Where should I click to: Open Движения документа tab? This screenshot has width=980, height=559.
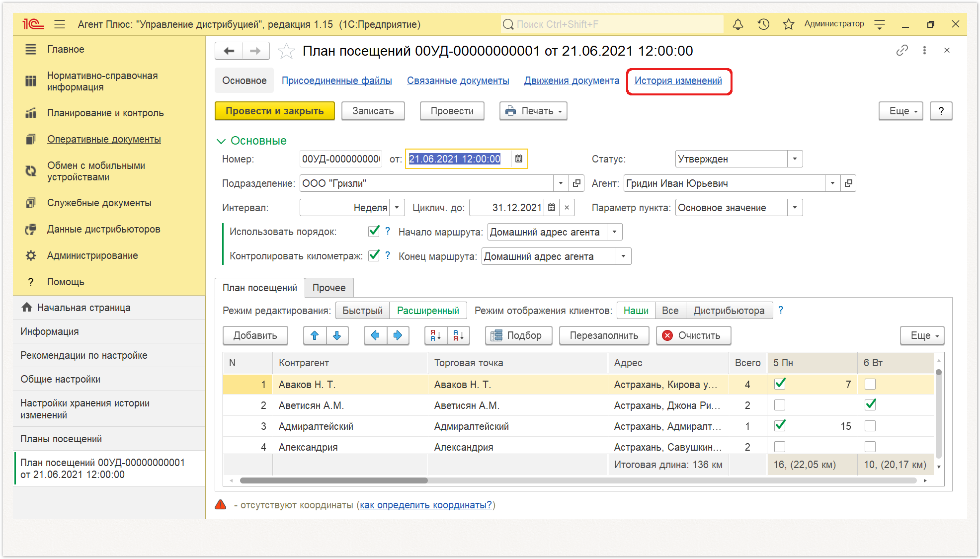572,80
